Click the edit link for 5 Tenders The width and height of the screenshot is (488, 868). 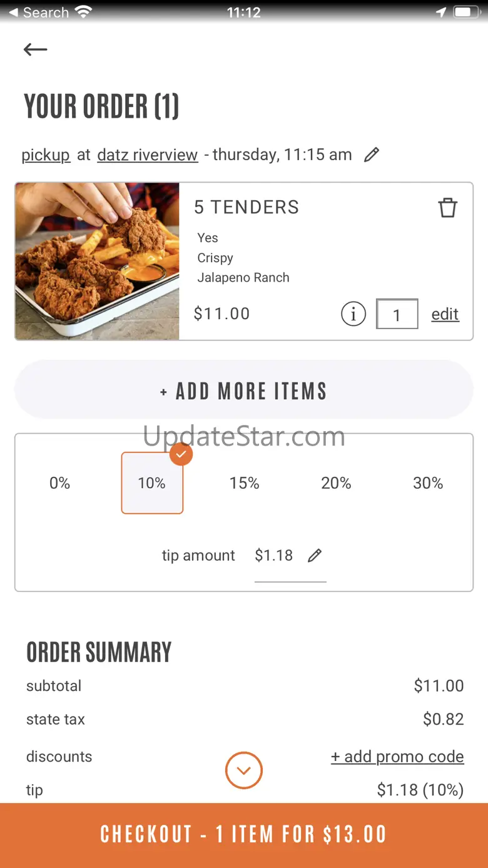445,314
